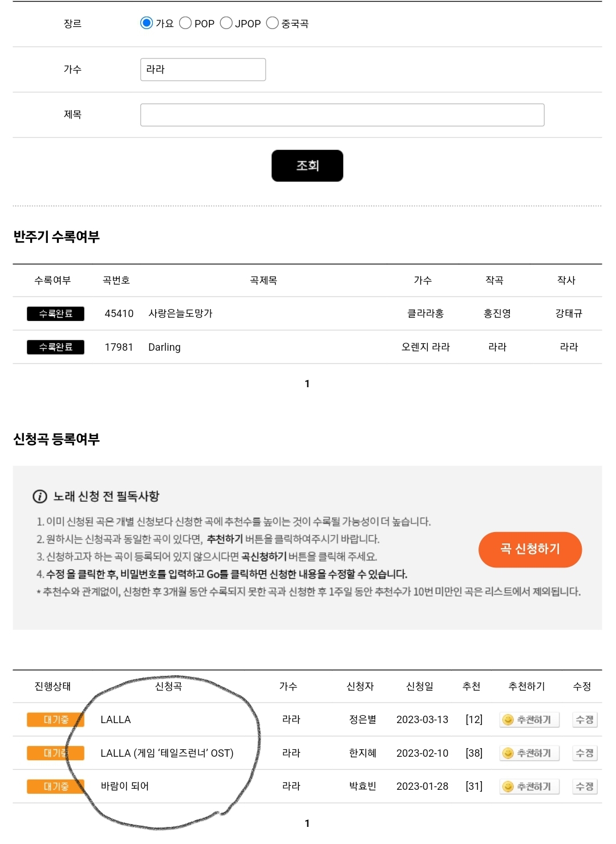Screen dimensions: 616x844
Task: Select the 가요 genre radio button
Action: pyautogui.click(x=147, y=23)
